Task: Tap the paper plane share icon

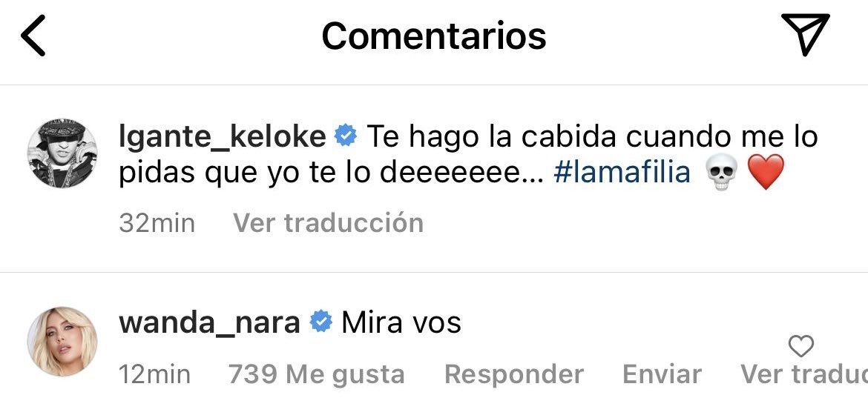Action: (x=805, y=34)
